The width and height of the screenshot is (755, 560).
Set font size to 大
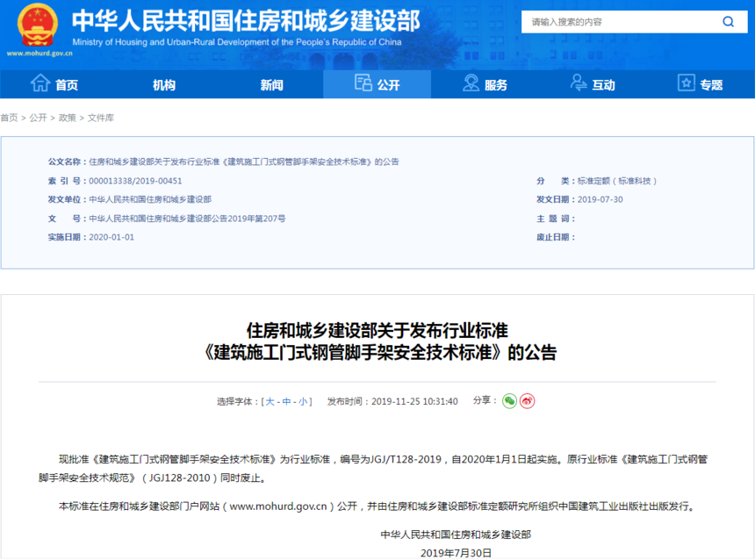pos(270,401)
